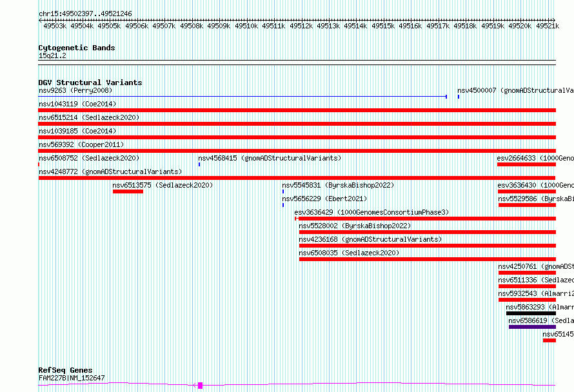
Task: Click esv3636430 red variant bar
Action: tap(527, 191)
